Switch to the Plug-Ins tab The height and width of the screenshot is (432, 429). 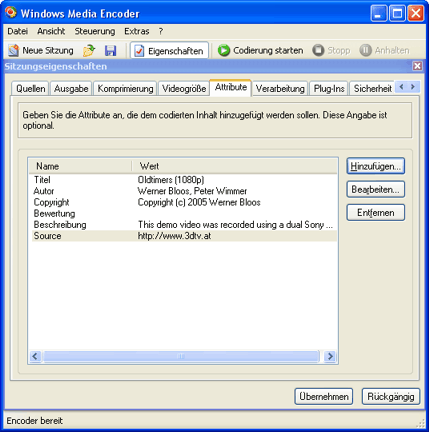[329, 89]
